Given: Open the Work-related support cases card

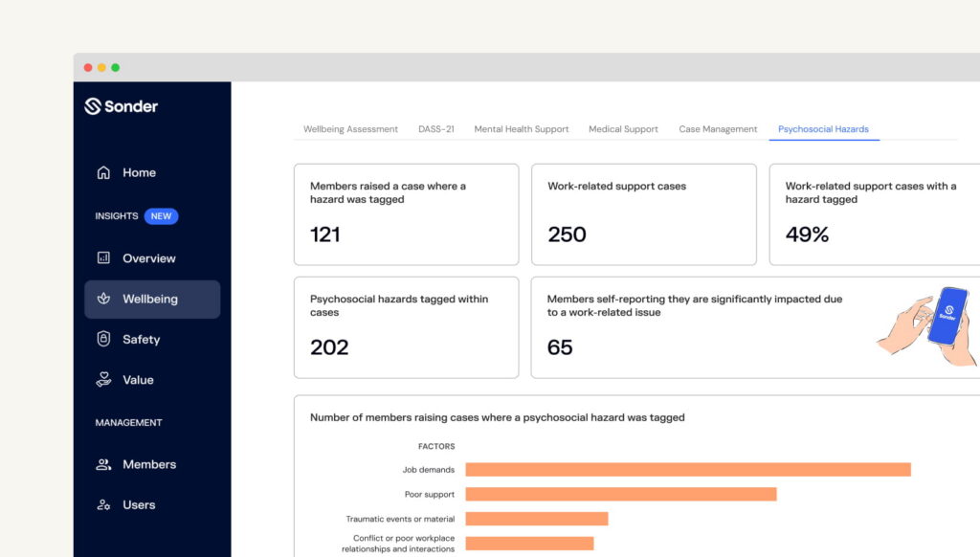Looking at the screenshot, I should 643,213.
